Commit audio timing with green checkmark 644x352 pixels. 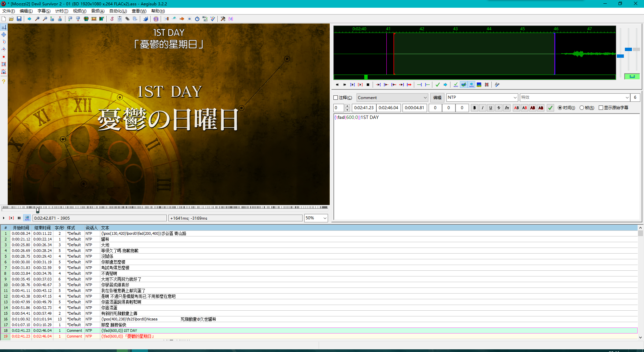pyautogui.click(x=438, y=85)
